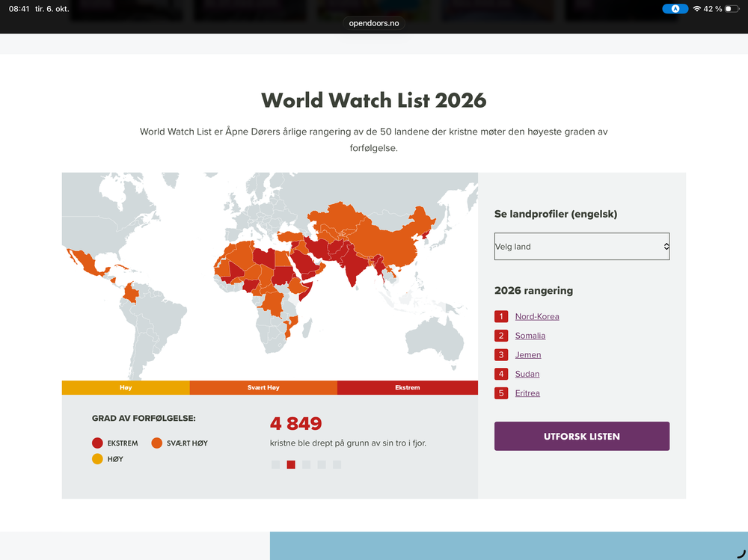The image size is (748, 560).
Task: Click the rank 2 red badge
Action: tap(501, 336)
